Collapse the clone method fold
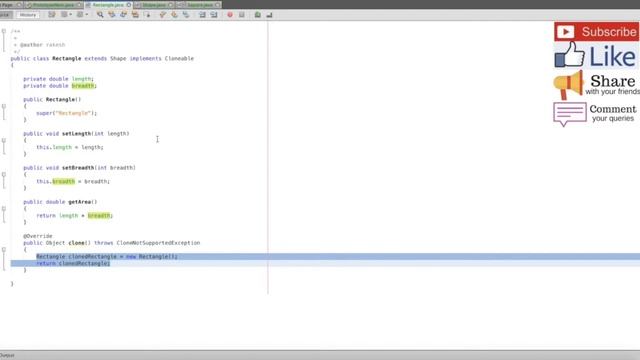The height and width of the screenshot is (360, 640). (4, 249)
